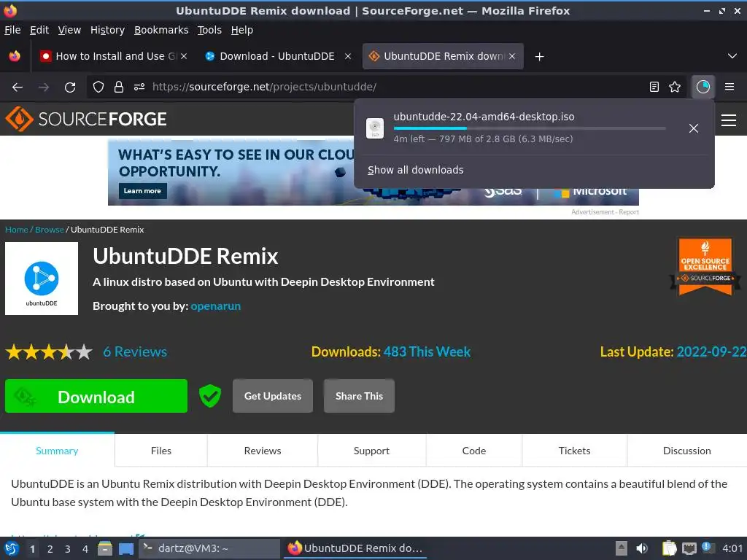Toggle reader view icon in the address bar
Viewport: 747px width, 560px height.
tap(654, 87)
